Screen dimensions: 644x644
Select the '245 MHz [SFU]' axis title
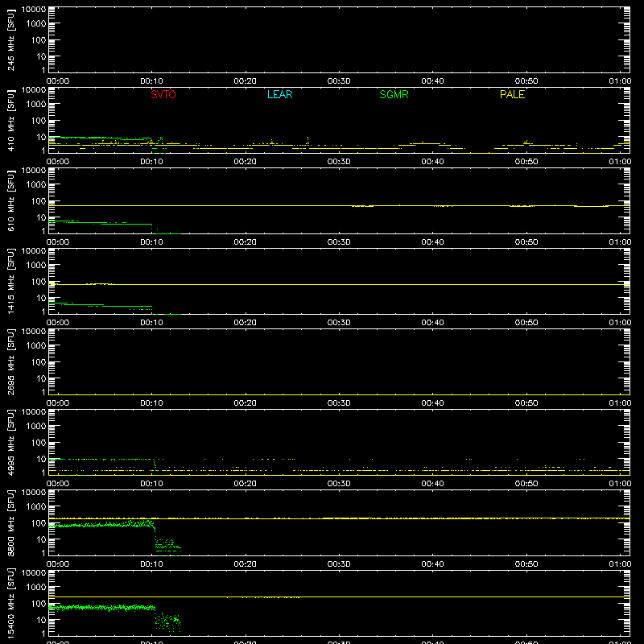10,39
